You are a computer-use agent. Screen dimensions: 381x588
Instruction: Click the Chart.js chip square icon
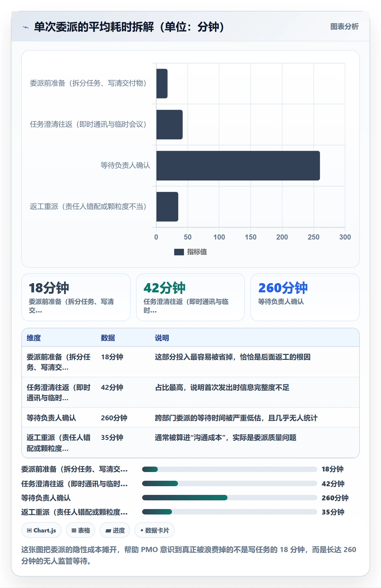click(x=29, y=530)
